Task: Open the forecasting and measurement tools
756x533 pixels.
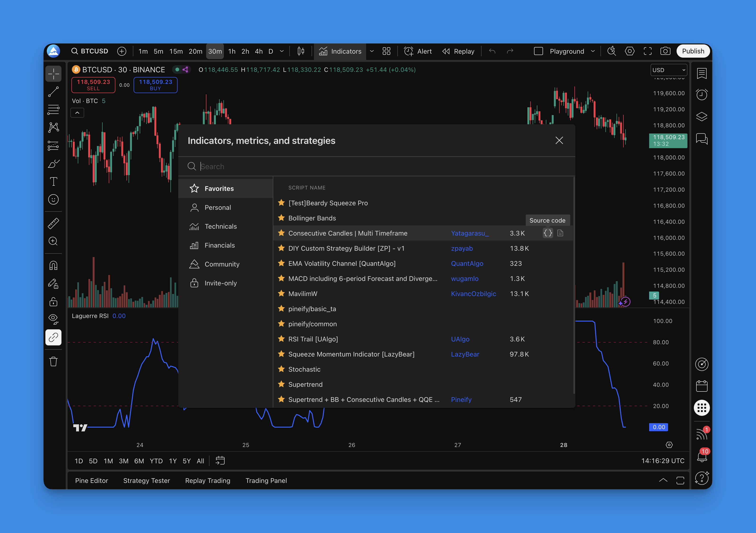Action: pos(53,146)
